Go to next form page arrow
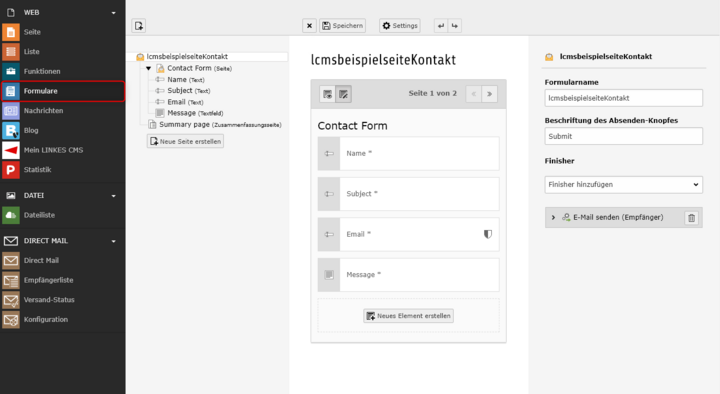This screenshot has height=394, width=720. [489, 94]
